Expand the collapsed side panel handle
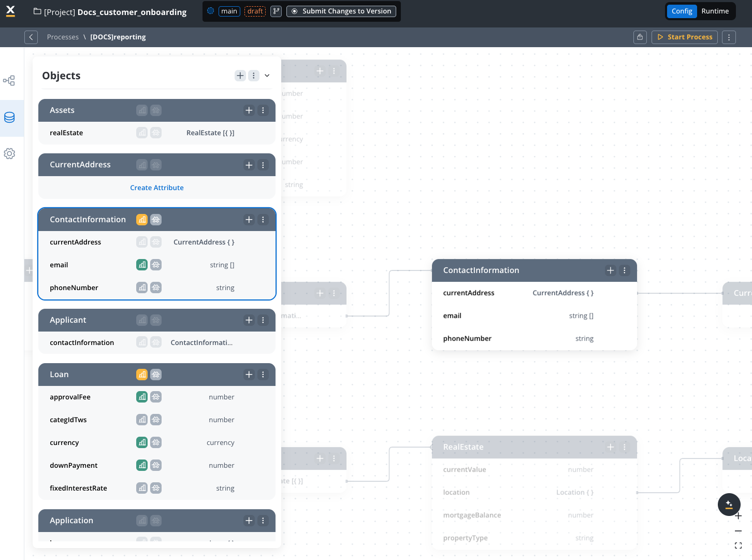This screenshot has height=560, width=752. (x=29, y=270)
